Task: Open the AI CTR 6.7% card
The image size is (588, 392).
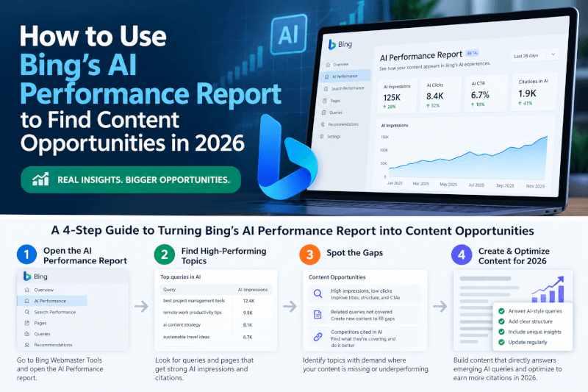Action: (x=487, y=93)
